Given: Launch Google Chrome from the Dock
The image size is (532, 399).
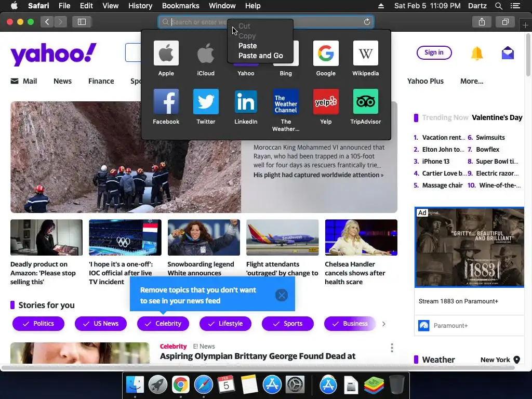Looking at the screenshot, I should pyautogui.click(x=180, y=385).
